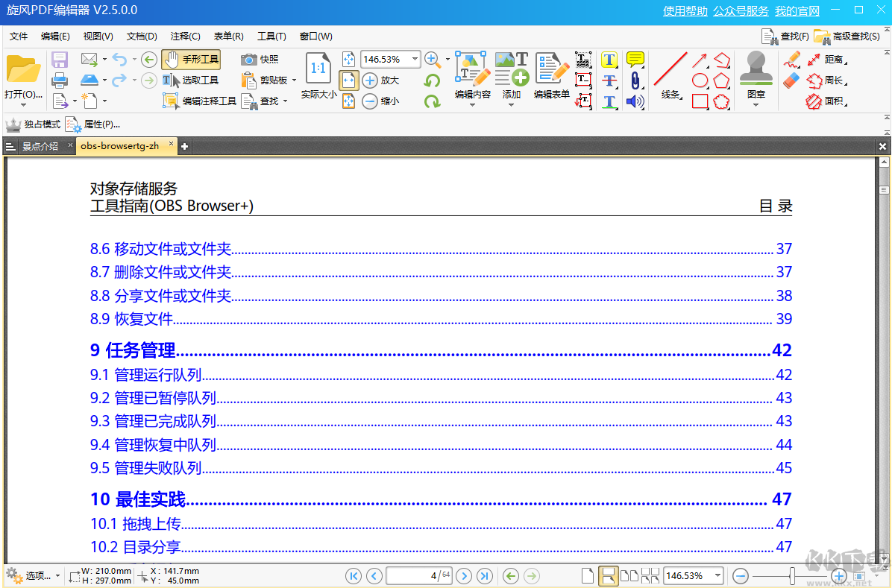This screenshot has height=588, width=892.
Task: Select the yellow sticky note comment tool
Action: [635, 60]
